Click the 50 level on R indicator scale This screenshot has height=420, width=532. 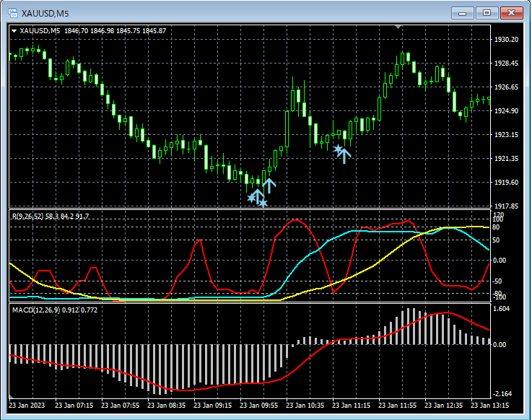[496, 240]
